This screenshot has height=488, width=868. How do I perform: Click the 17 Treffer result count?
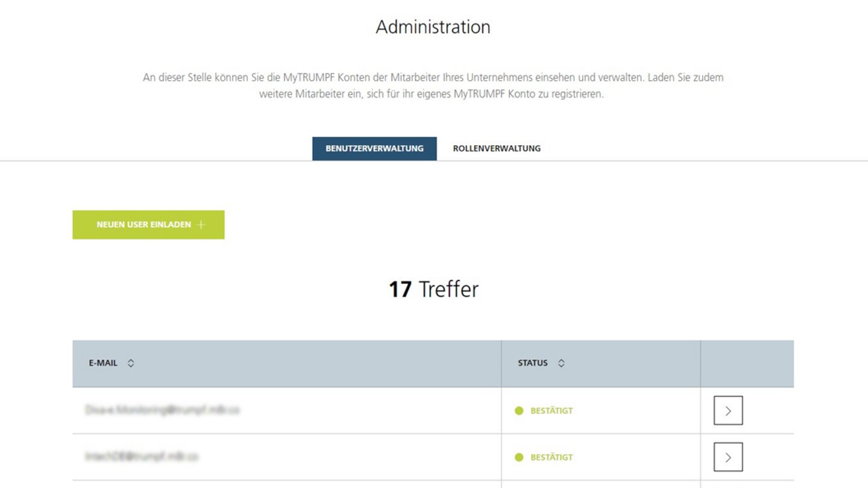click(433, 289)
